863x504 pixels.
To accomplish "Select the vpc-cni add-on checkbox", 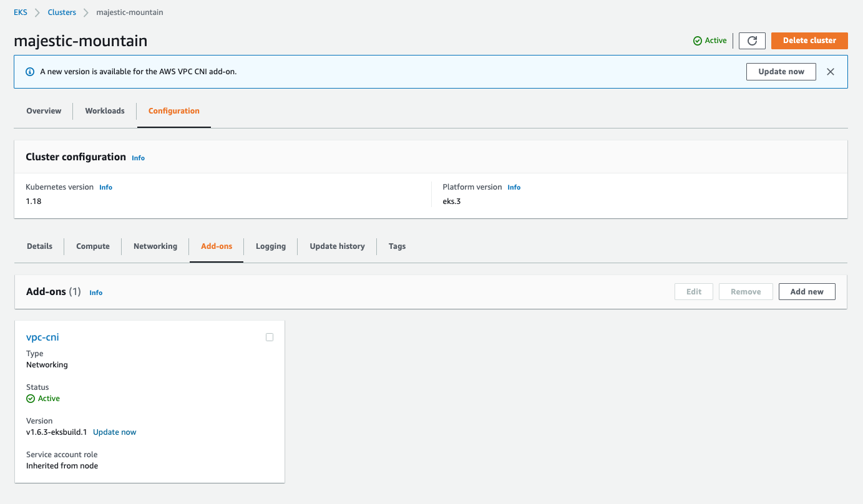I will (270, 336).
